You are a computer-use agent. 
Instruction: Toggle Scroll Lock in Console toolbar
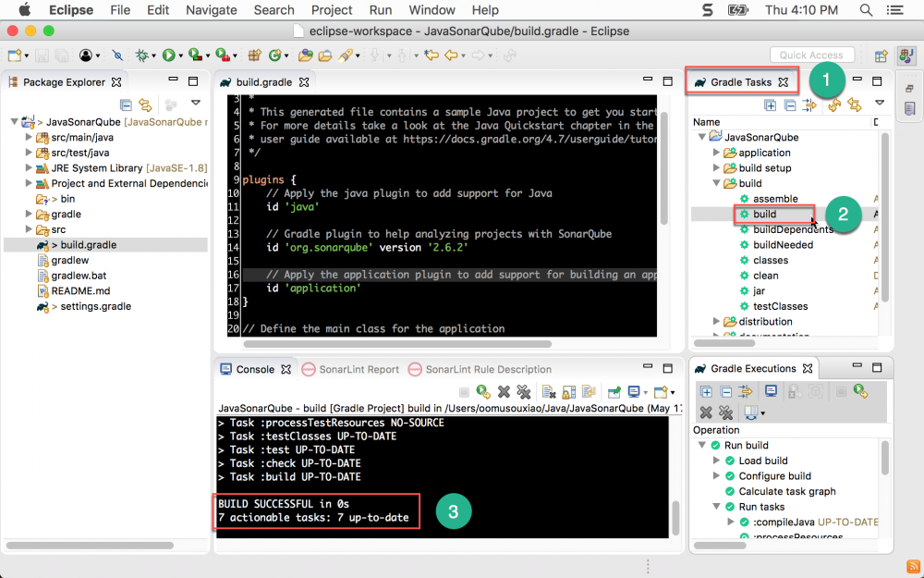click(566, 392)
